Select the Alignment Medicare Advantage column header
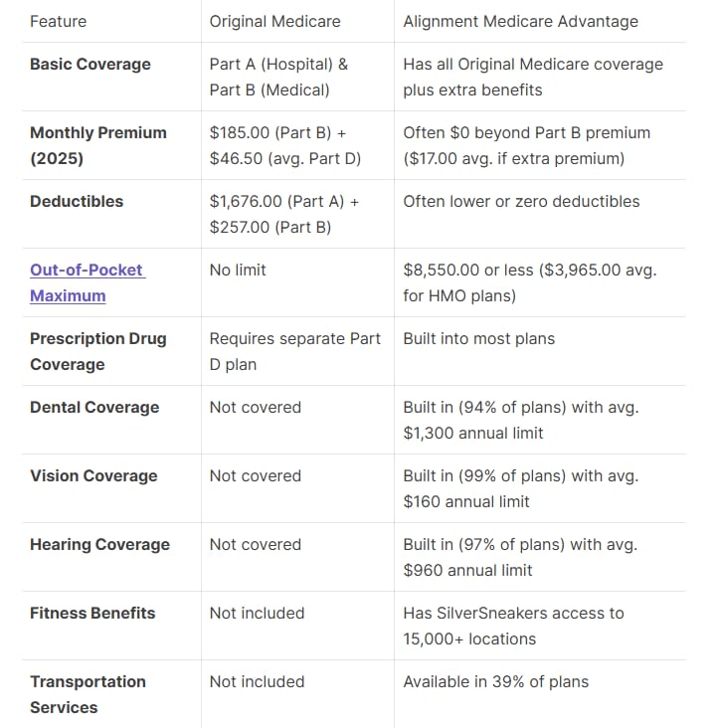Image resolution: width=717 pixels, height=728 pixels. (x=520, y=21)
